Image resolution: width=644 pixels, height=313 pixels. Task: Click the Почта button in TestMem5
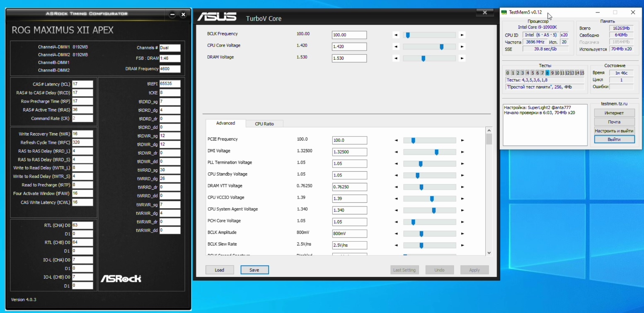tap(614, 122)
